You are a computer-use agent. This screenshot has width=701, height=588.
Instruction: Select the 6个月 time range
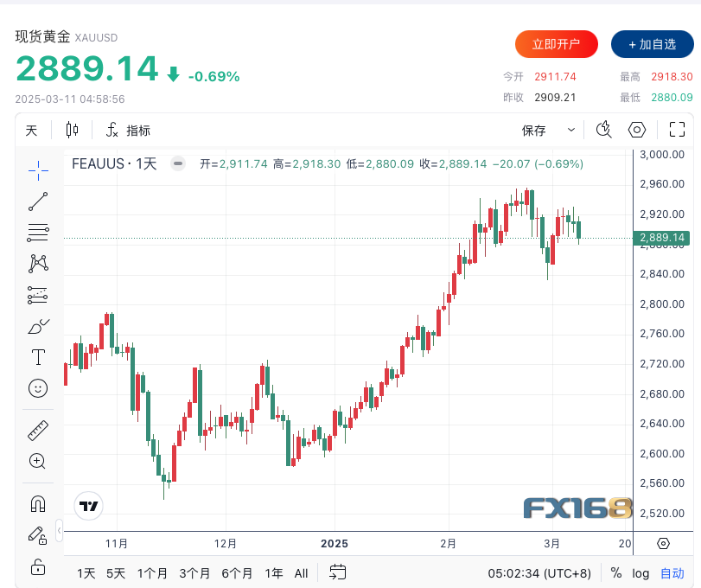(x=237, y=573)
